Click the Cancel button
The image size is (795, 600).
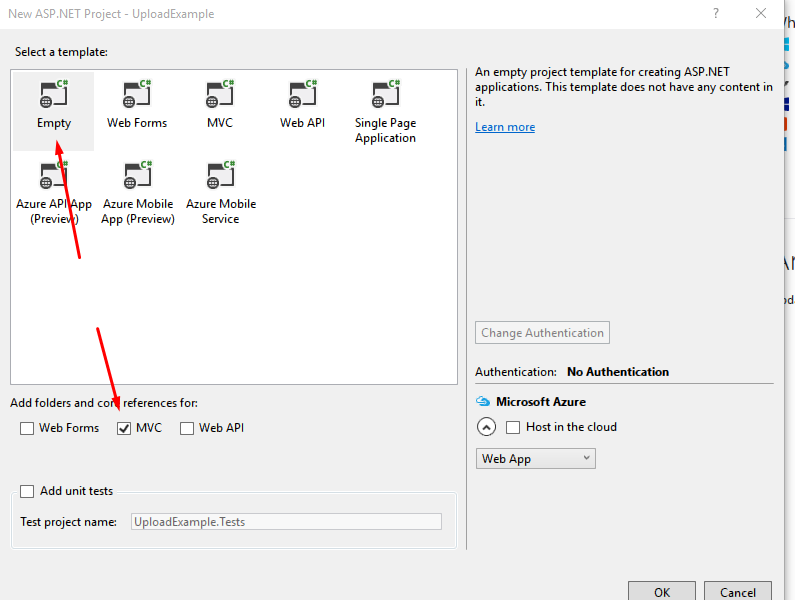738,591
